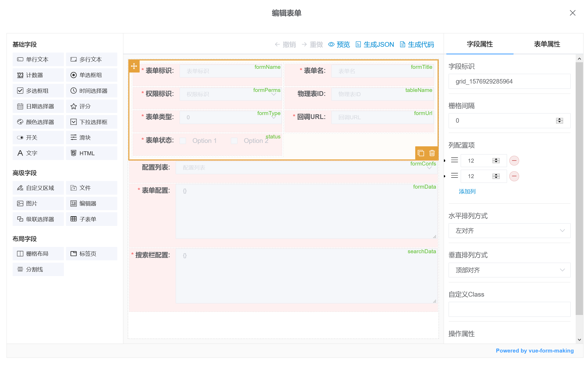Choose the 编辑器 editor field

92,204
